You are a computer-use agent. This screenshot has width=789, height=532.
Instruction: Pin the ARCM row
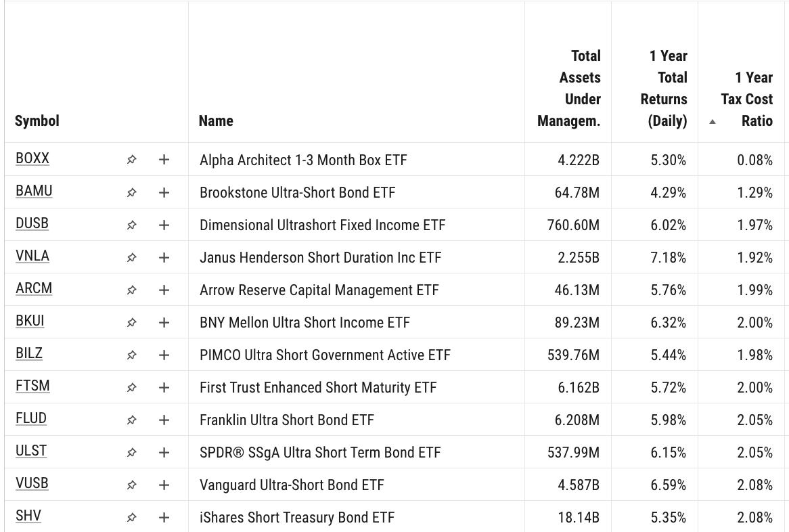(131, 289)
